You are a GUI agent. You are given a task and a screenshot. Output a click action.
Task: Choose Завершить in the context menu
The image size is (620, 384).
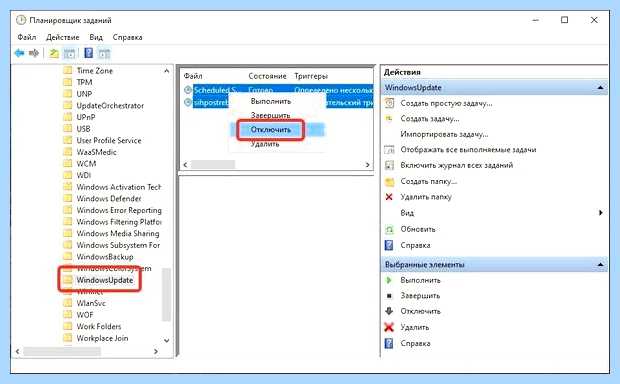click(x=270, y=115)
